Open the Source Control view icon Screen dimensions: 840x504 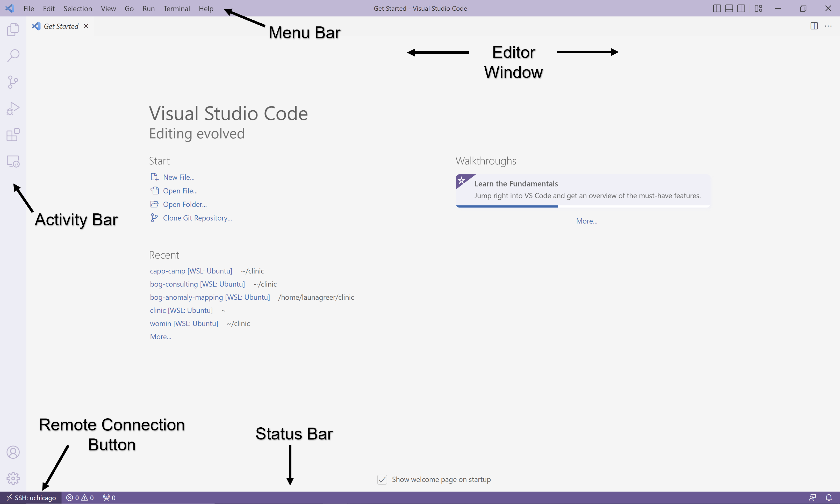[13, 82]
